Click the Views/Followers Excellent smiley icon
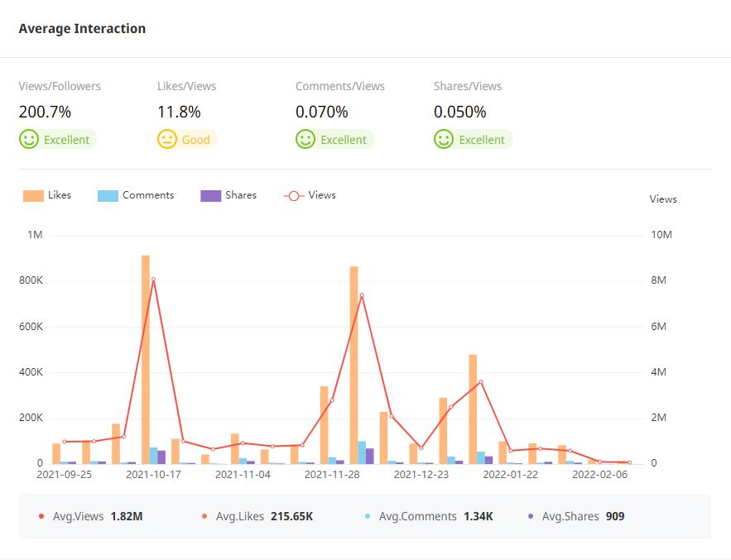Screen dimensions: 731x560 [29, 140]
